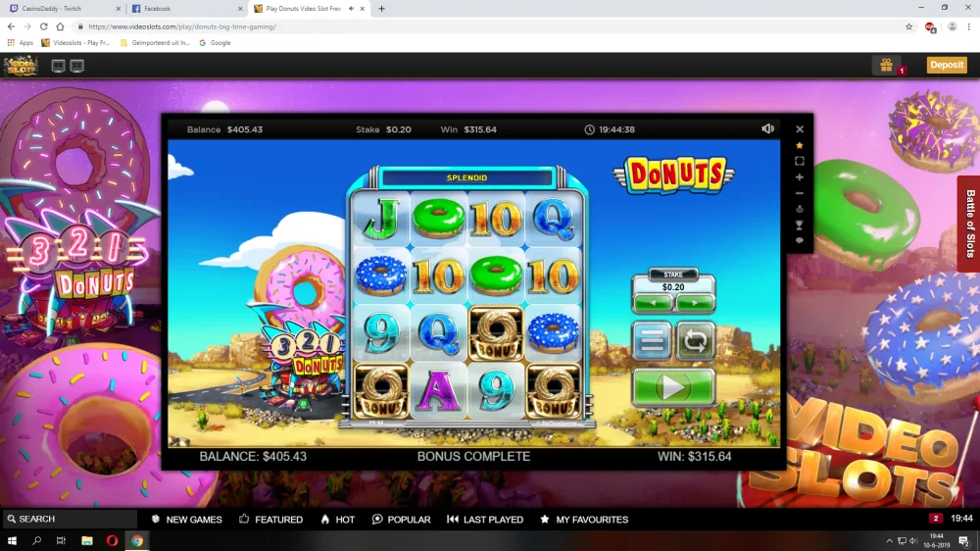Open the Apps bookmarks shortcut
This screenshot has height=551, width=980.
coord(20,42)
